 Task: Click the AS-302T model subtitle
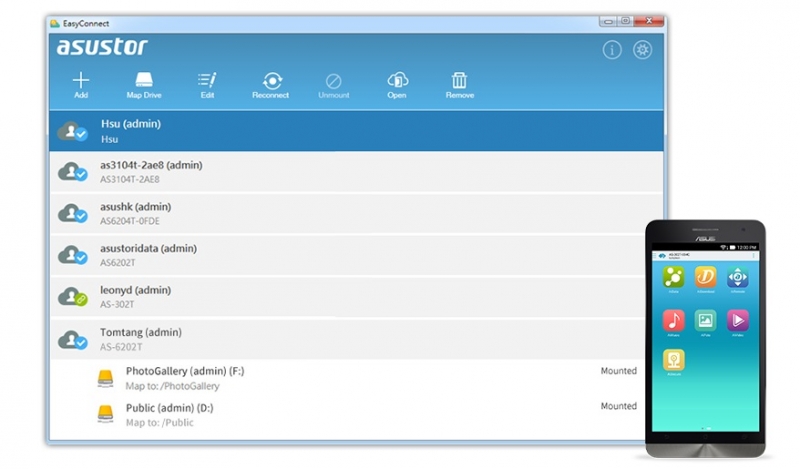[x=117, y=304]
